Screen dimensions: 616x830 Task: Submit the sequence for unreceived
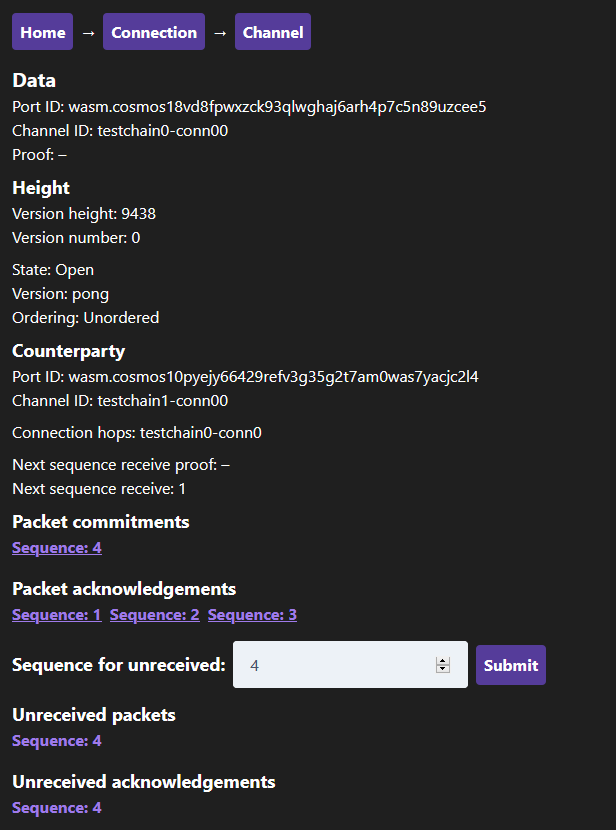tap(511, 665)
